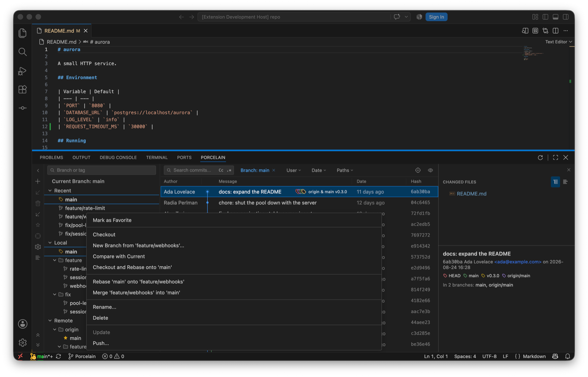
Task: Switch to the TERMINAL panel tab
Action: pyautogui.click(x=157, y=157)
